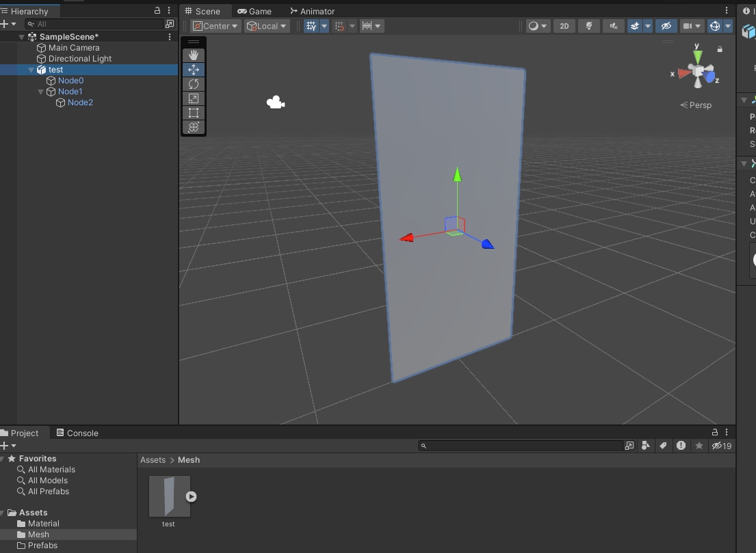The width and height of the screenshot is (756, 553).
Task: Open Project panel three-dot menu
Action: coord(727,432)
